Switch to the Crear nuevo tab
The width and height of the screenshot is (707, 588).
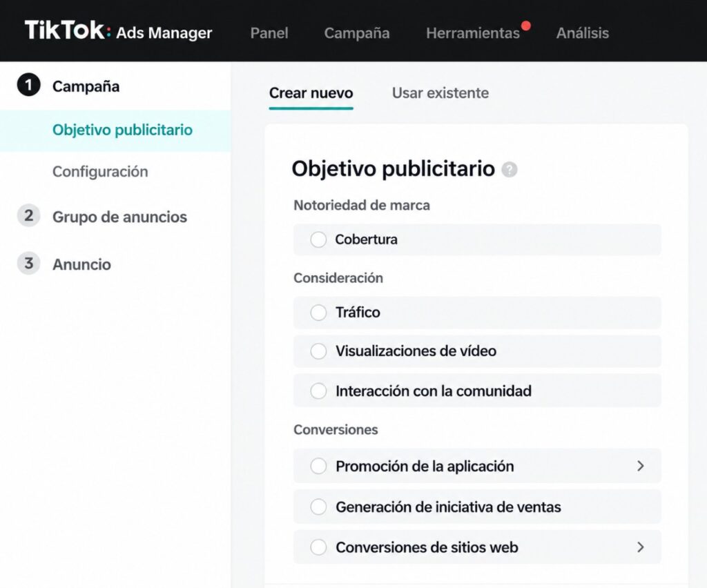coord(311,92)
